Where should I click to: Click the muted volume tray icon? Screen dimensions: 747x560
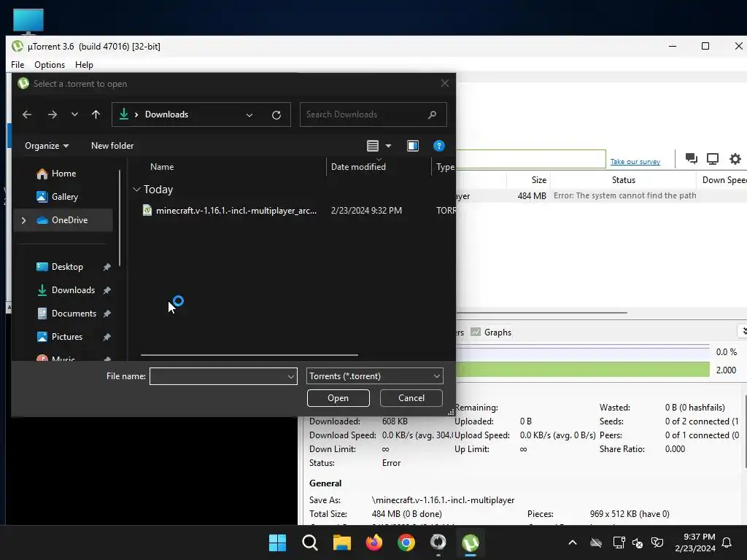coord(638,542)
